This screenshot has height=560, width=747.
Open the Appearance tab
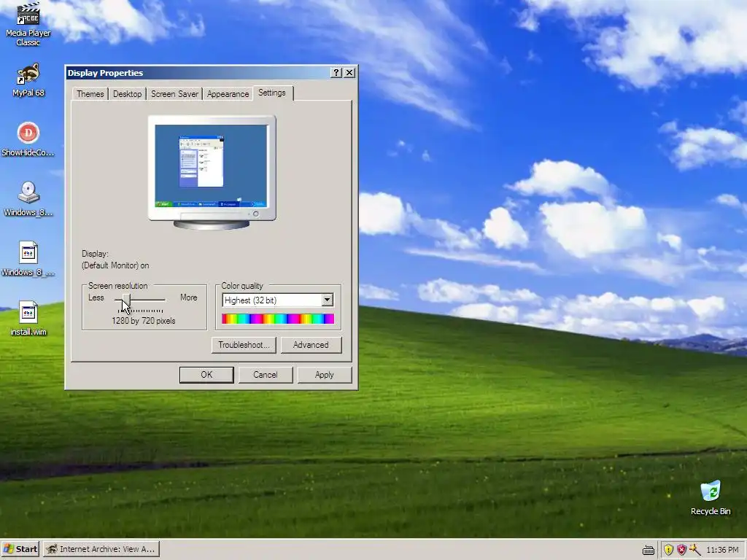click(x=228, y=94)
